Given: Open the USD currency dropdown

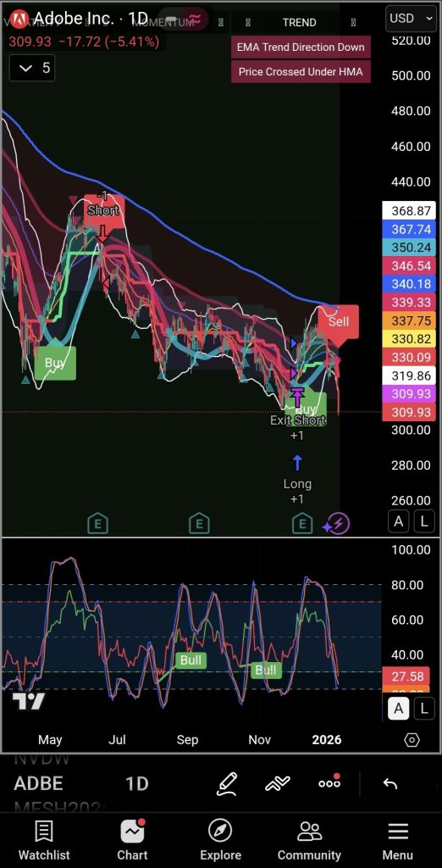Looking at the screenshot, I should point(411,19).
